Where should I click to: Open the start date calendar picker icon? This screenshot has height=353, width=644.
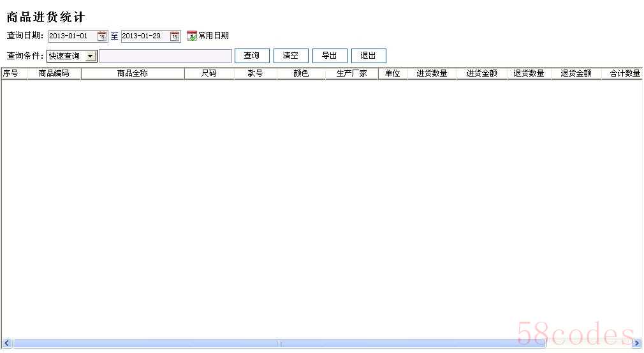pyautogui.click(x=102, y=36)
